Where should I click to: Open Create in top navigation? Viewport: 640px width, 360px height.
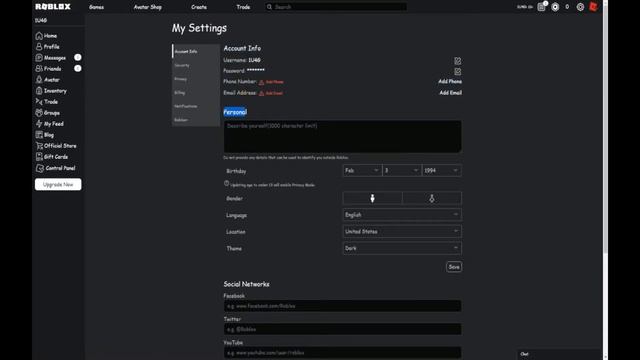[199, 7]
